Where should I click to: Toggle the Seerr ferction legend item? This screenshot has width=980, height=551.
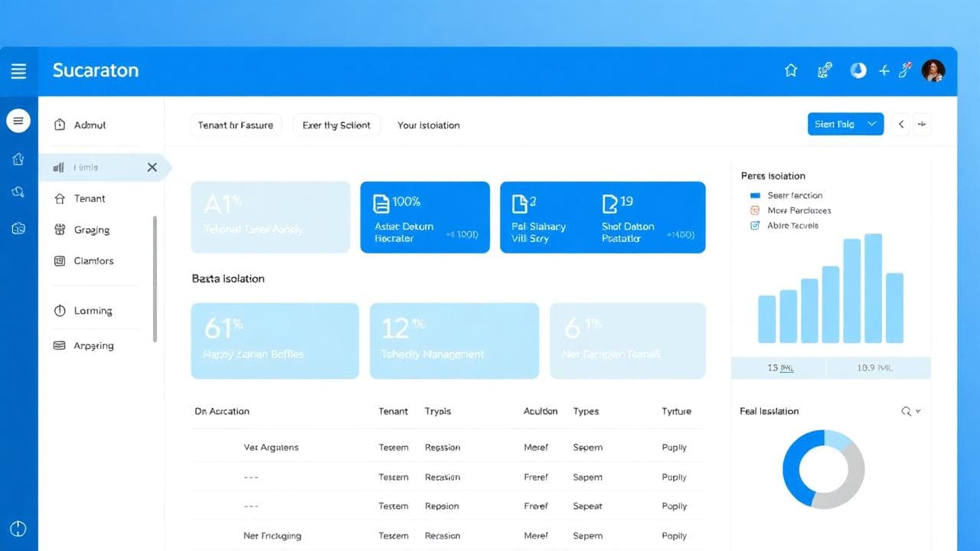[x=755, y=195]
